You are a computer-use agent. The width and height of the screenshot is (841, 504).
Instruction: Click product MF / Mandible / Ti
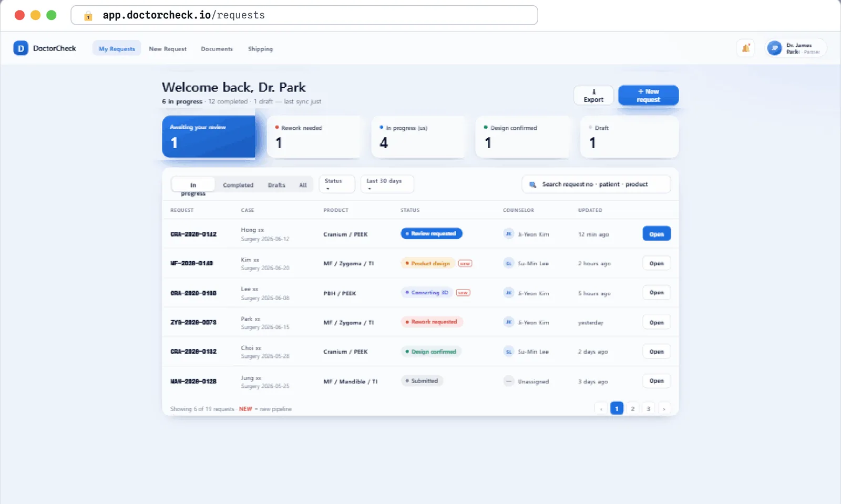[351, 382]
